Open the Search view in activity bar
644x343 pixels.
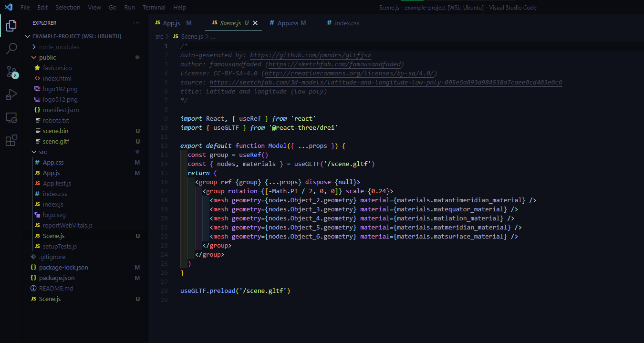tap(11, 48)
